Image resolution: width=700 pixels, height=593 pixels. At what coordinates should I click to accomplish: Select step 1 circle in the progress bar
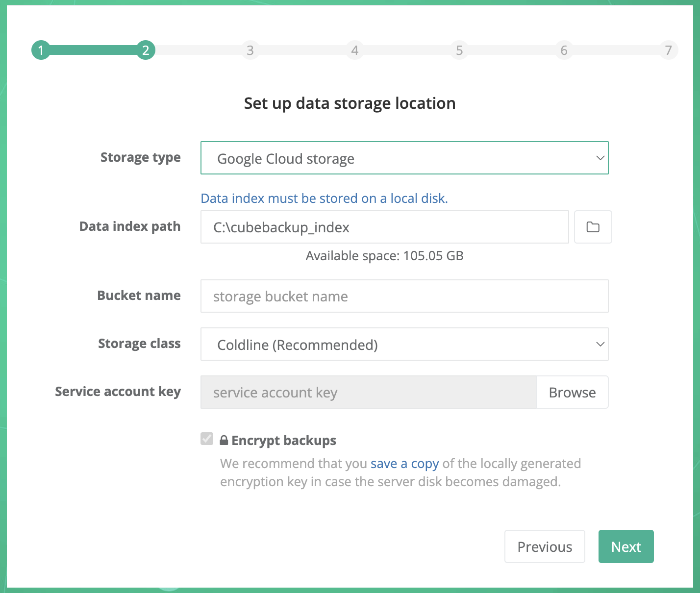click(41, 49)
